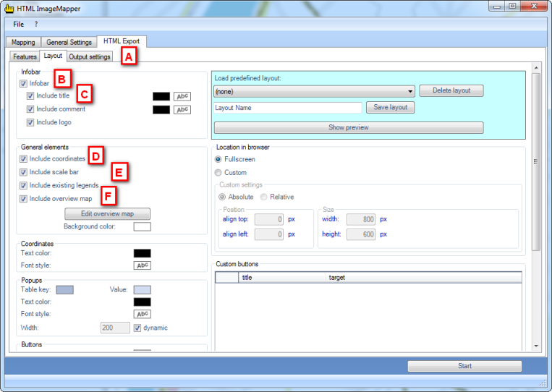The width and height of the screenshot is (552, 392).
Task: Click the Show preview button
Action: click(x=348, y=127)
